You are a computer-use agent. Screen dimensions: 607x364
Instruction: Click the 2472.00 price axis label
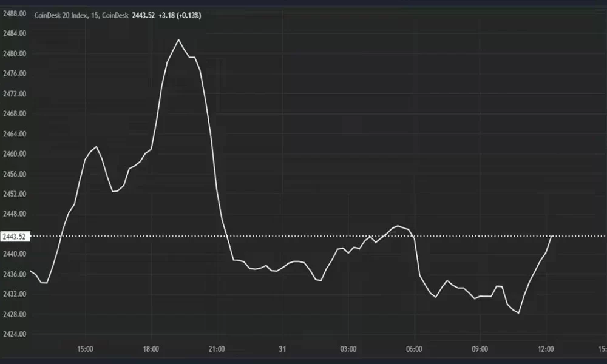click(15, 93)
